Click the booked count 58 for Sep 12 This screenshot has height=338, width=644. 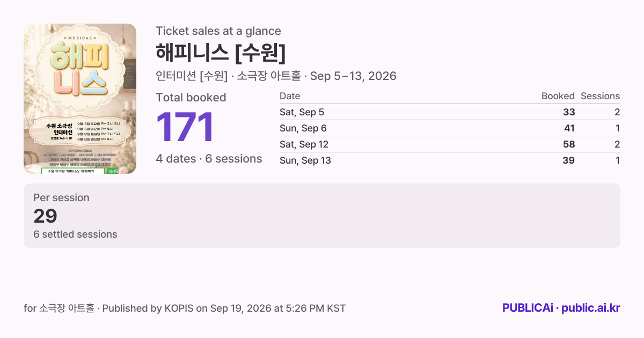coord(568,144)
